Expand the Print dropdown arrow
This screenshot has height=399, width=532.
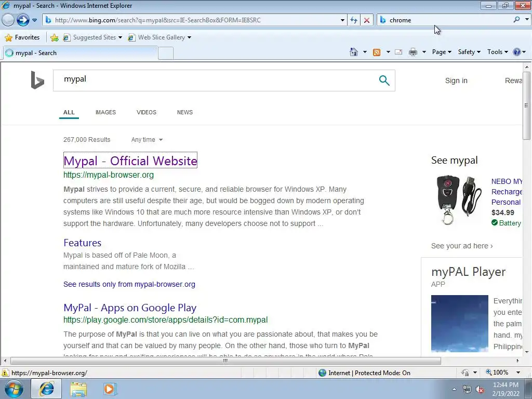coord(424,52)
